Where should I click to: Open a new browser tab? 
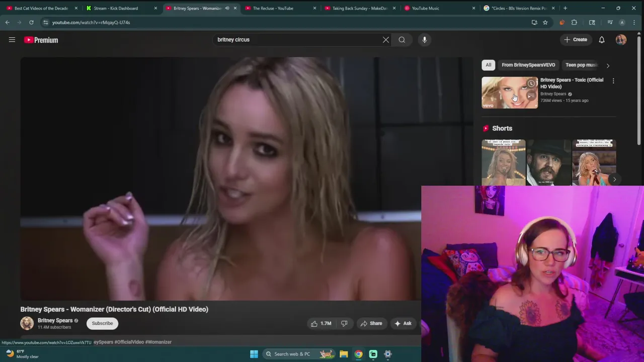click(565, 8)
